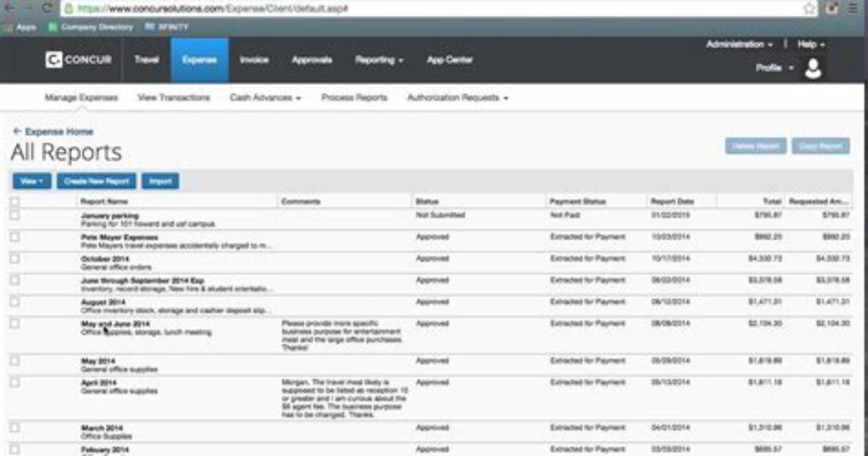Tick the May and June 2014 checkbox
This screenshot has width=868, height=456.
coord(15,323)
